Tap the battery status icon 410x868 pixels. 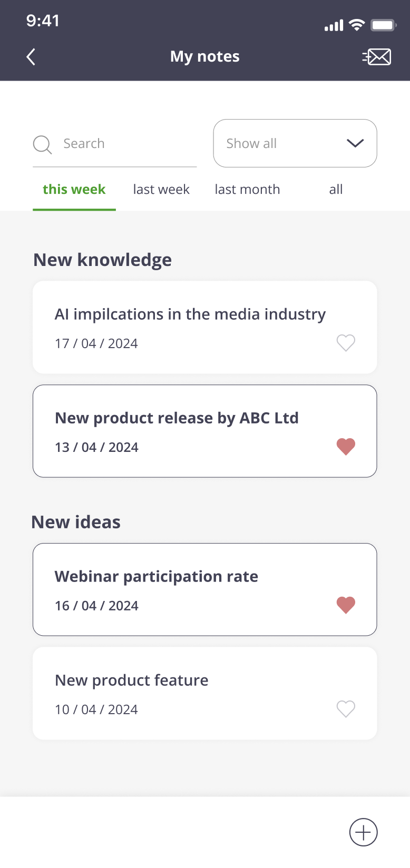point(383,25)
